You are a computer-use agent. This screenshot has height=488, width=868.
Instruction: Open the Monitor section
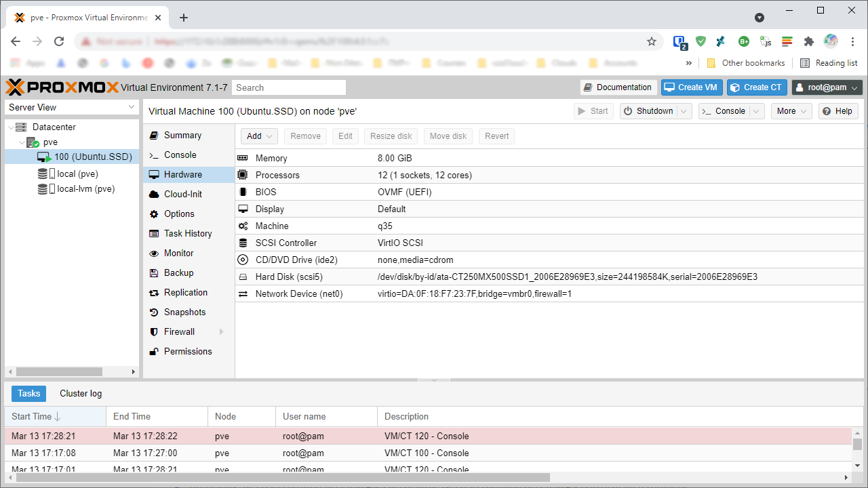pyautogui.click(x=189, y=253)
